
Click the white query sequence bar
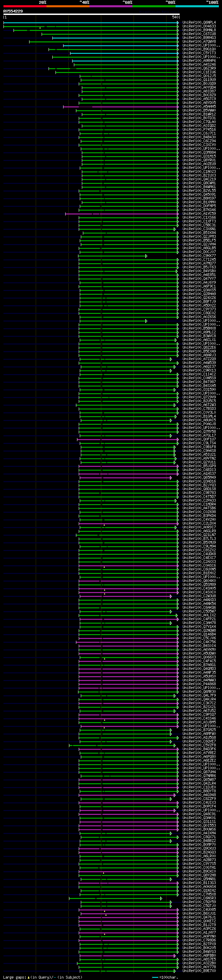[x=91, y=14]
